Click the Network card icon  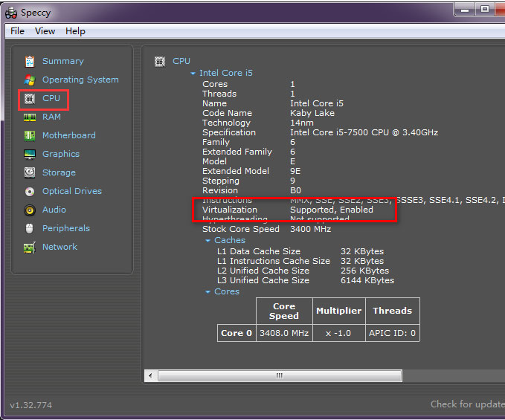click(30, 247)
